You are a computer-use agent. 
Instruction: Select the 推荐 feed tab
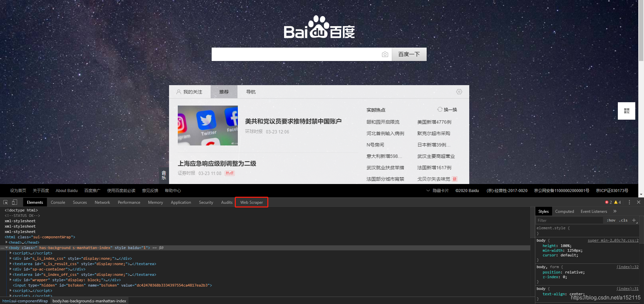click(x=224, y=92)
